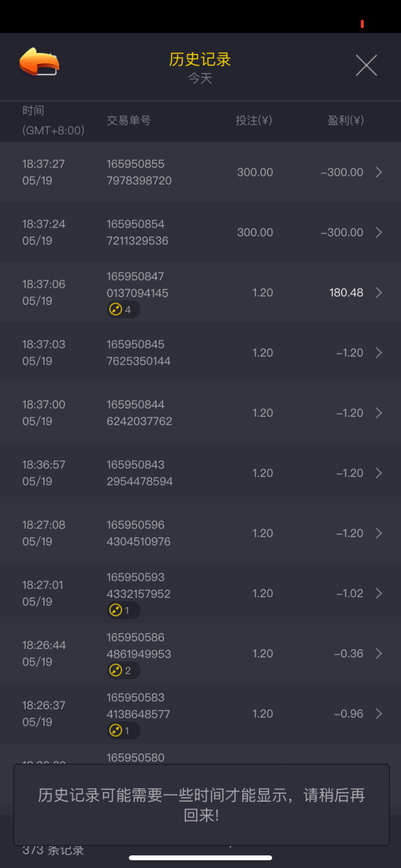Select the 180.48 profit amount
Screen dimensions: 401x868
point(346,293)
